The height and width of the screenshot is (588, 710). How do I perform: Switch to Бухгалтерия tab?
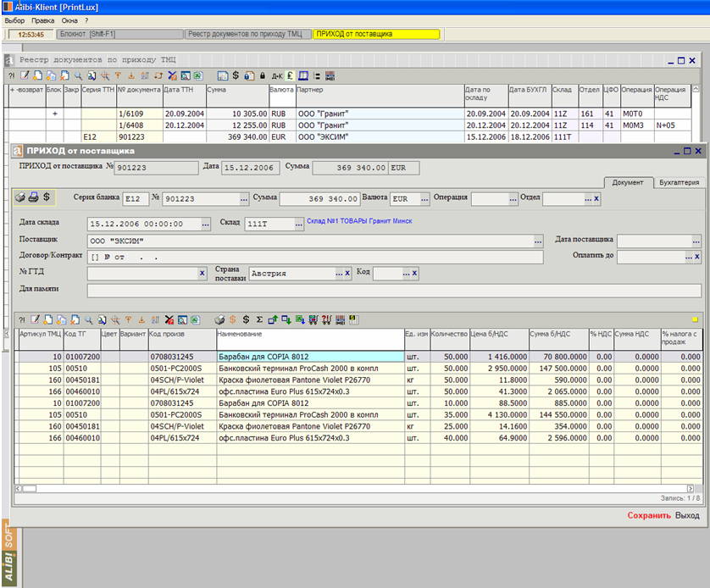coord(679,182)
